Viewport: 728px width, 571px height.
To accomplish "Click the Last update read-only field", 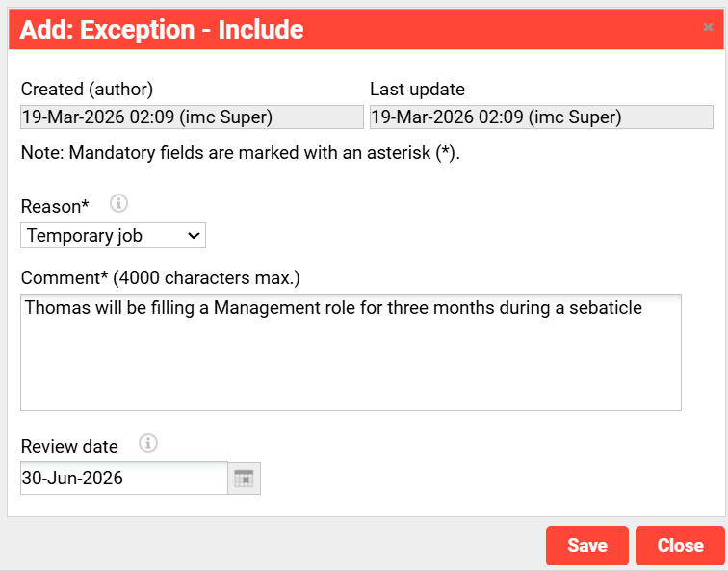I will (x=541, y=117).
